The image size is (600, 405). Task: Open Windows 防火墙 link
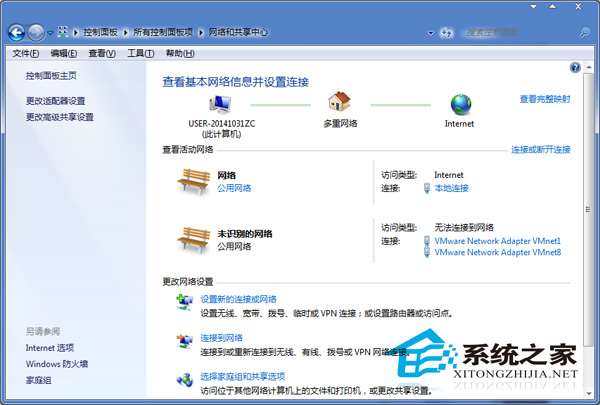57,364
